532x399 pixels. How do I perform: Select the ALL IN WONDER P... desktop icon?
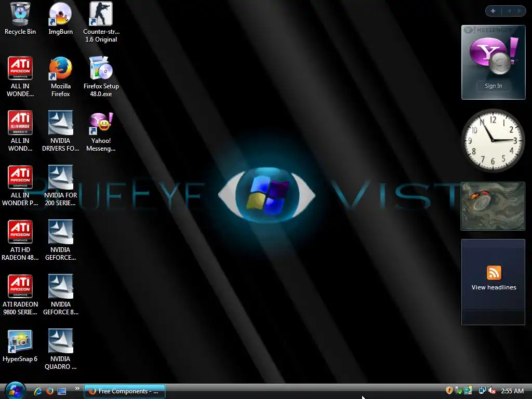[20, 186]
